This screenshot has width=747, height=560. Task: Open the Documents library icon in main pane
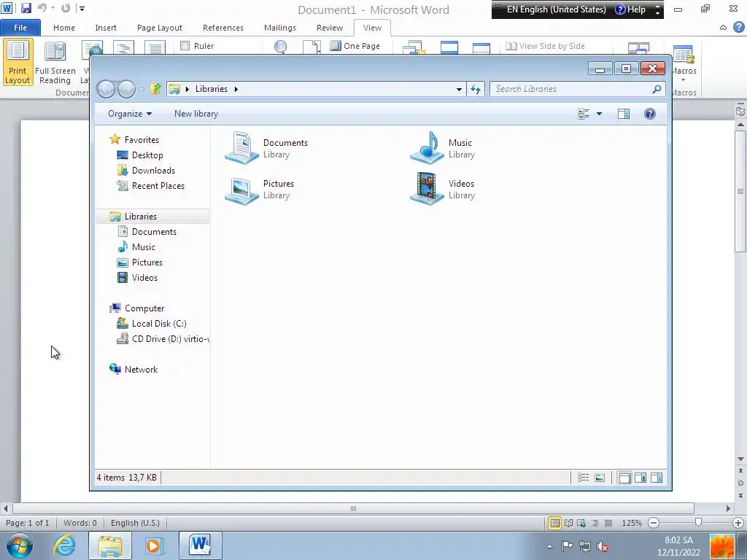point(241,148)
